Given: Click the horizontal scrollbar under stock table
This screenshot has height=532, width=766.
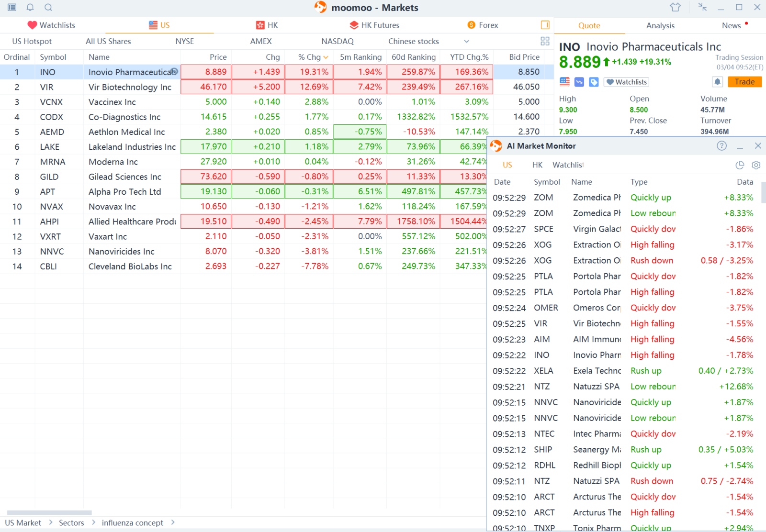Looking at the screenshot, I should pyautogui.click(x=49, y=512).
